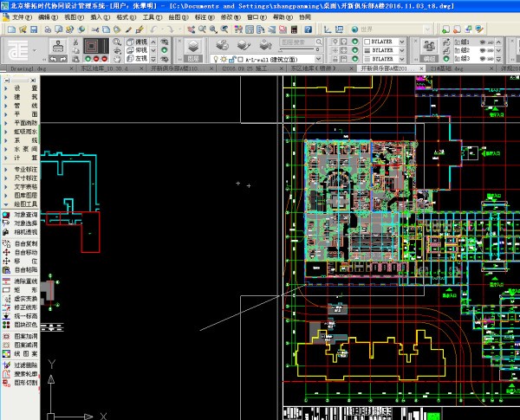Open the 格式 Format menu
Viewport: 520px width, 420px height.
127,17
